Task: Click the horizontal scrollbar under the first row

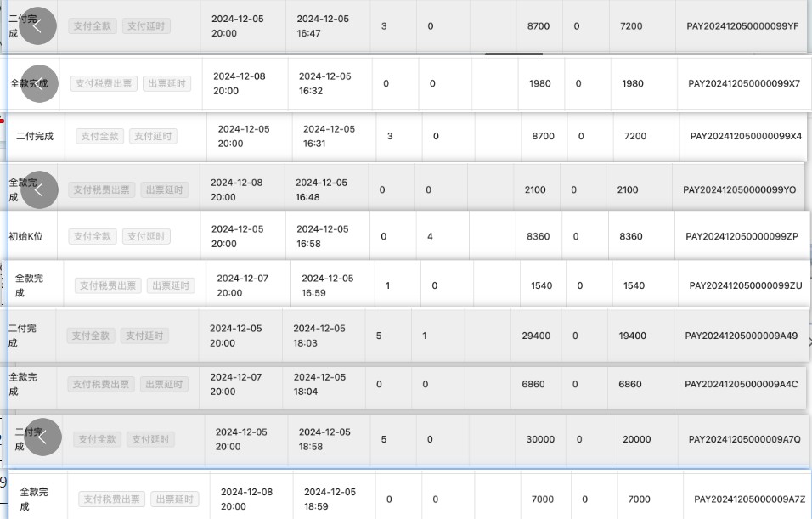Action: (514, 54)
